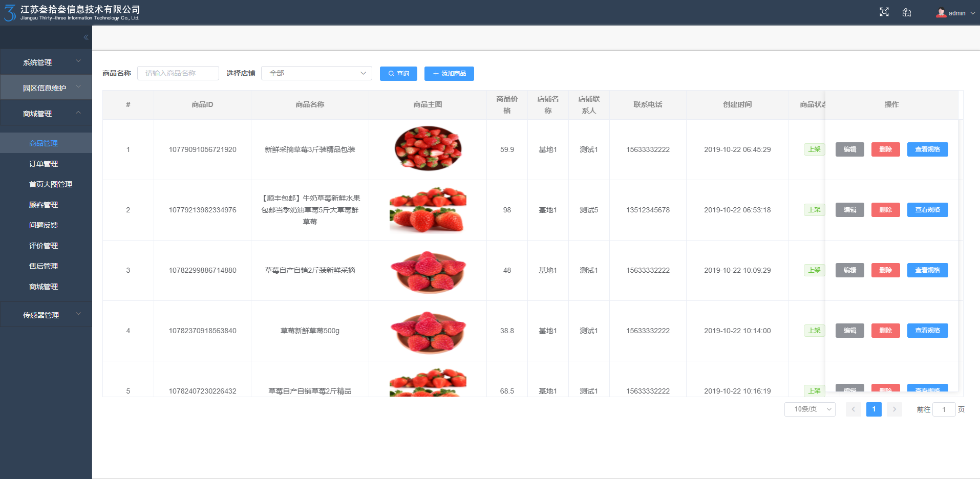Click the 查询 search button
Image resolution: width=980 pixels, height=479 pixels.
(398, 74)
